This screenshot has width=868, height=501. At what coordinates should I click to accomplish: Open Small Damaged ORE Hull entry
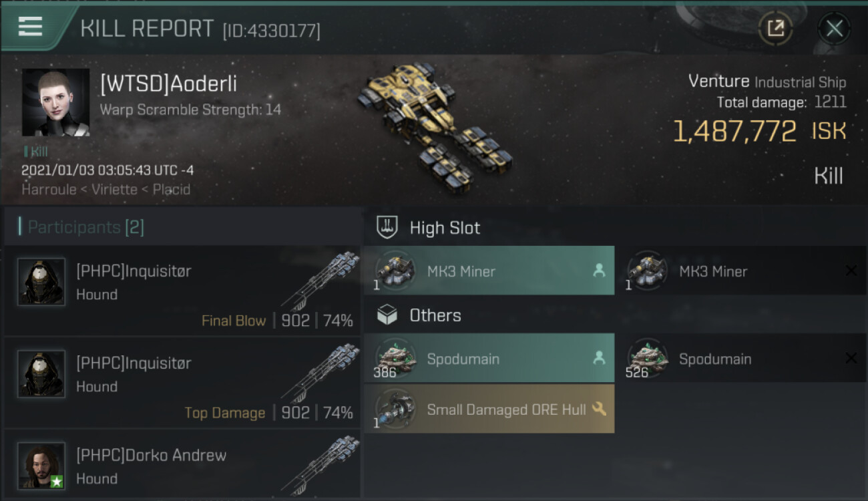click(x=489, y=408)
